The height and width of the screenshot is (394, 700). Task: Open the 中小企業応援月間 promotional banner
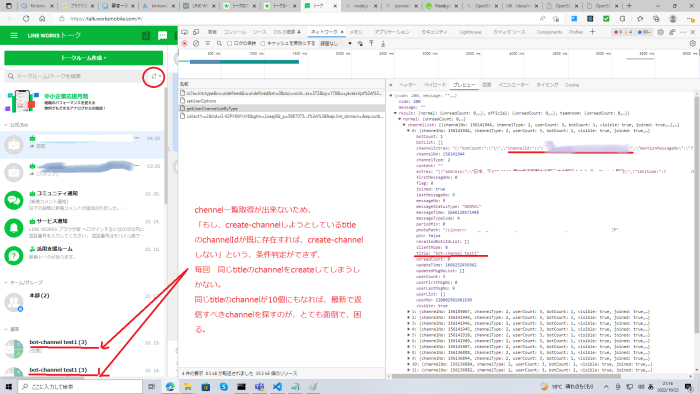tap(83, 102)
